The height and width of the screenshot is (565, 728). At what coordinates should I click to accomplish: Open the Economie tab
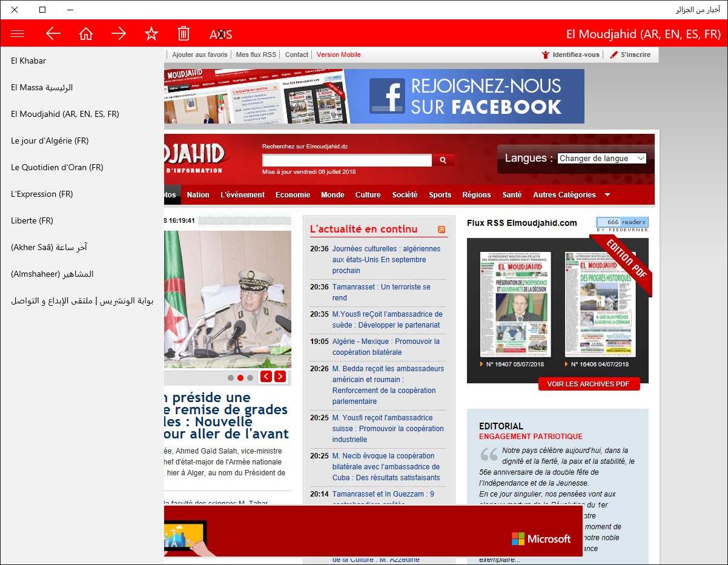(293, 195)
